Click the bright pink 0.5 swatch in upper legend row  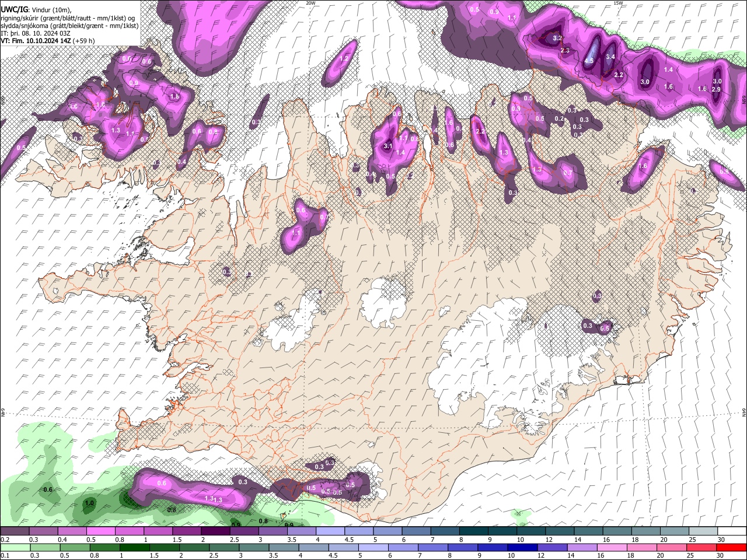100,531
